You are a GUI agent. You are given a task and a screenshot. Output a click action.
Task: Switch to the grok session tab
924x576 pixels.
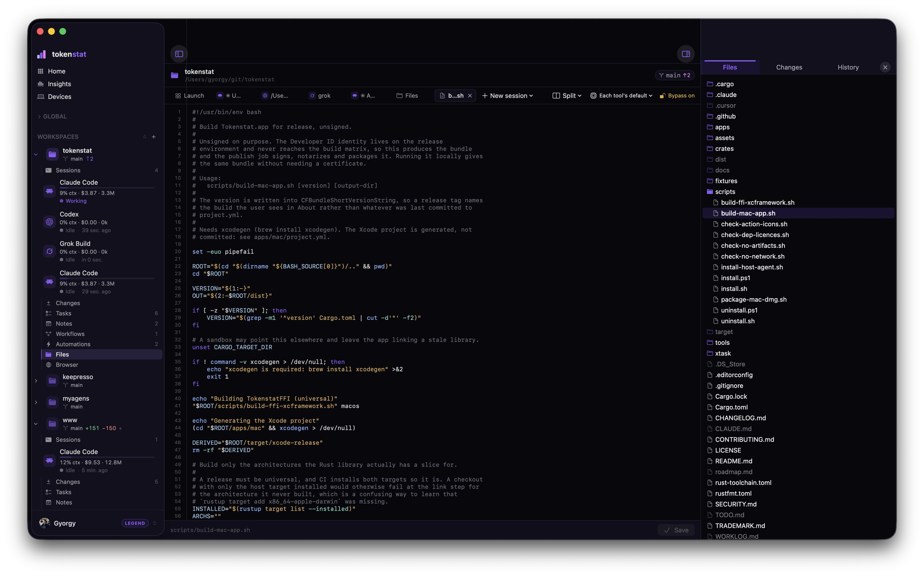click(x=320, y=96)
